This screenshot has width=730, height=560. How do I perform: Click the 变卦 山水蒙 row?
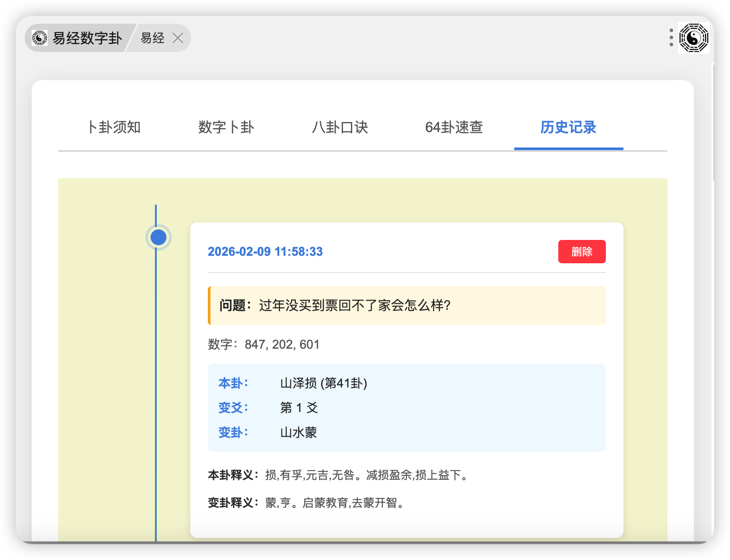[x=299, y=432]
